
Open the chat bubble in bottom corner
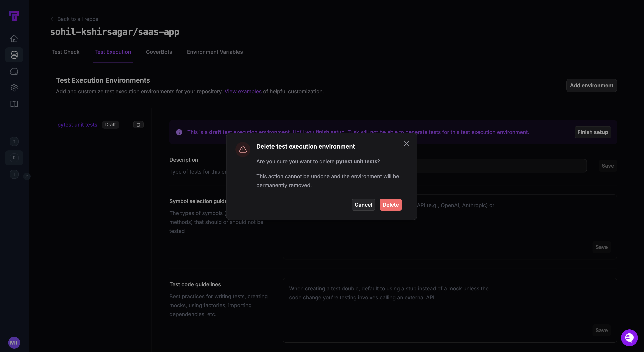pos(629,337)
